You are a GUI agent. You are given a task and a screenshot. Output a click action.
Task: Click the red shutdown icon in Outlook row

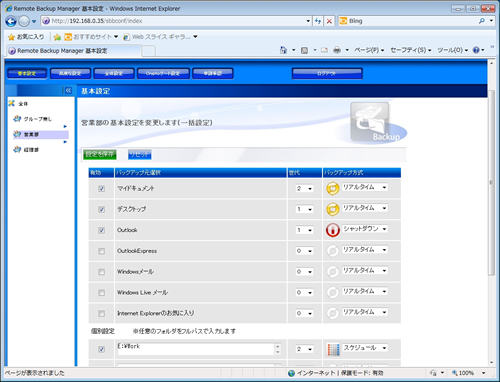332,230
